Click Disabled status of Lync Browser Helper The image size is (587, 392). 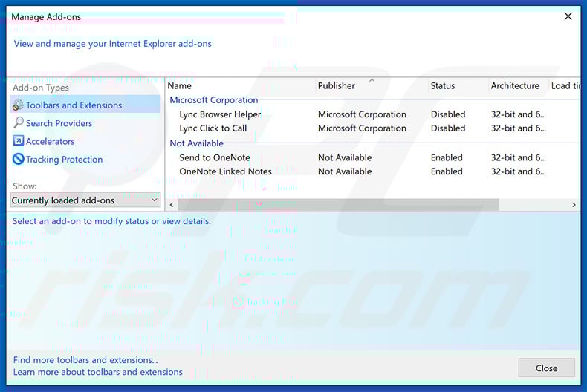tap(448, 114)
